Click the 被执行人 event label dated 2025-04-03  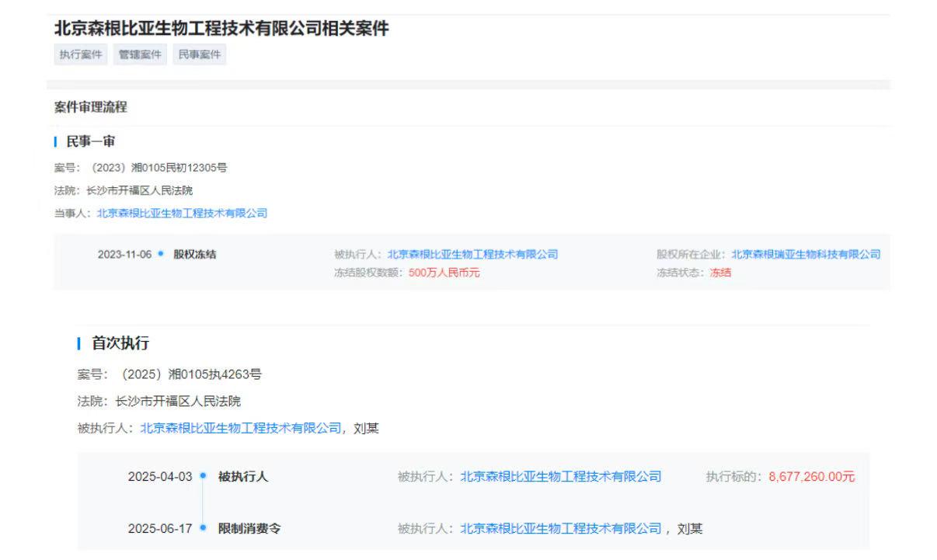point(243,476)
